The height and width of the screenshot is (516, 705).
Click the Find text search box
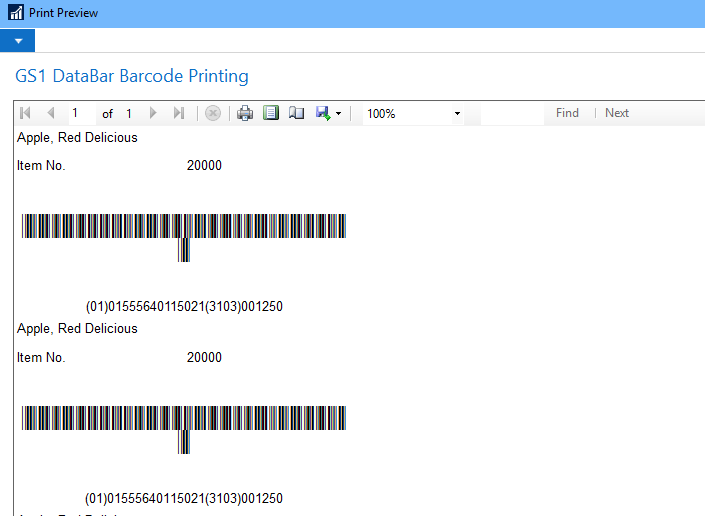tap(511, 113)
